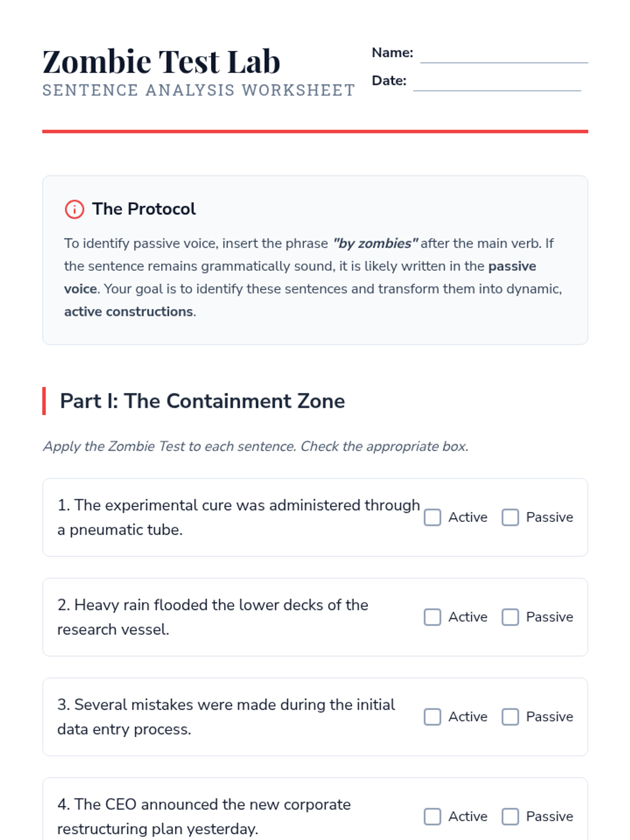630x840 pixels.
Task: Click the Part I: The Containment Zone heading
Action: coord(202,401)
